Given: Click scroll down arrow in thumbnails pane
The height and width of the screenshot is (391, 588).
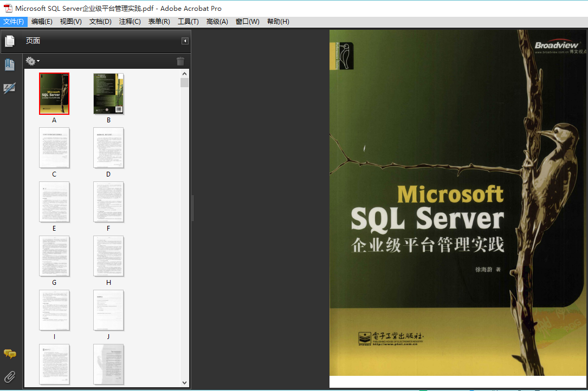Looking at the screenshot, I should pos(184,383).
